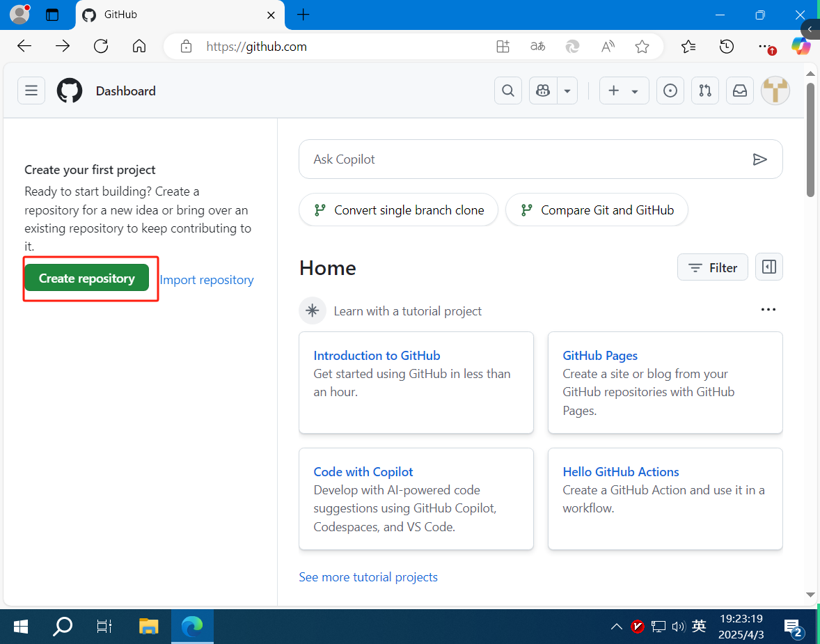Open tutorial project three-dot options
820x644 pixels.
768,310
